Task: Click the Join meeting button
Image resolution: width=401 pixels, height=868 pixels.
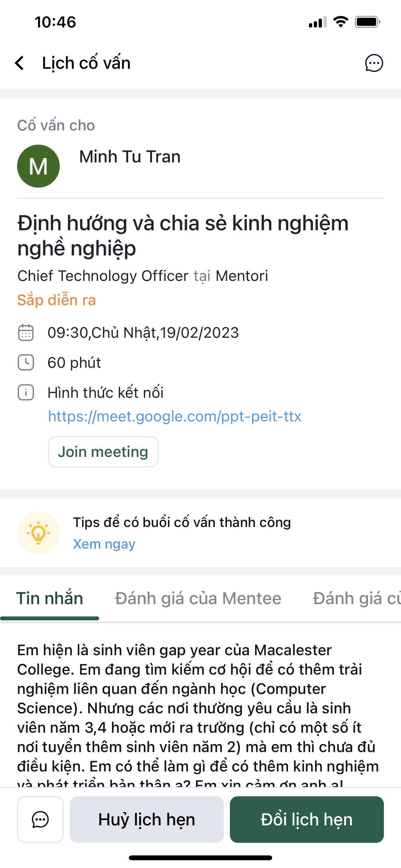Action: [x=103, y=452]
